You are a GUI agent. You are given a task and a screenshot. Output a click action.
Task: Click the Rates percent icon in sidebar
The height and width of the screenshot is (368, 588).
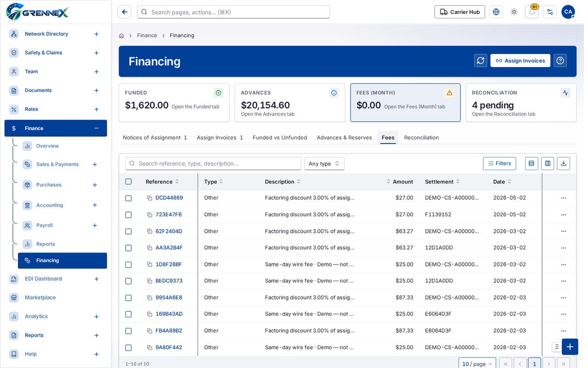14,109
